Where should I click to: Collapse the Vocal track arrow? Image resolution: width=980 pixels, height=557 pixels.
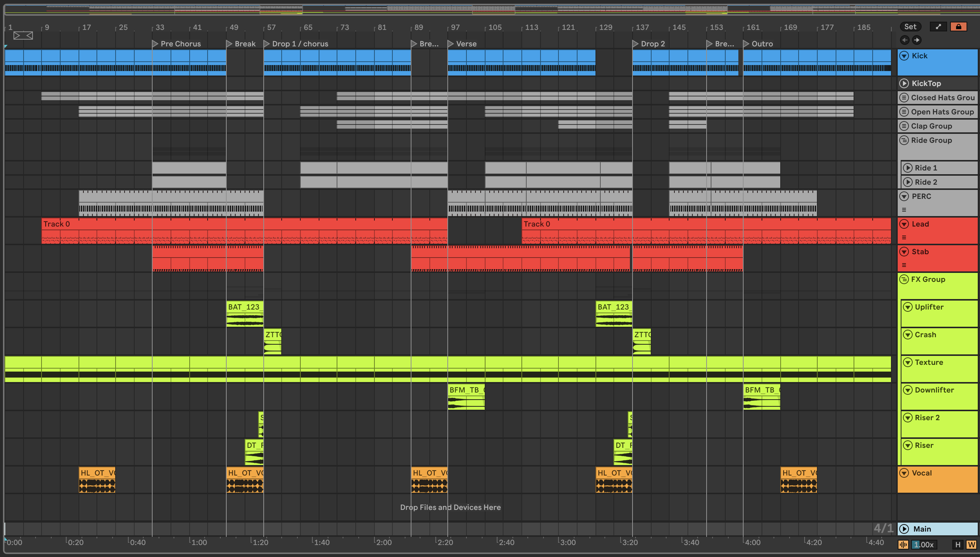click(904, 473)
